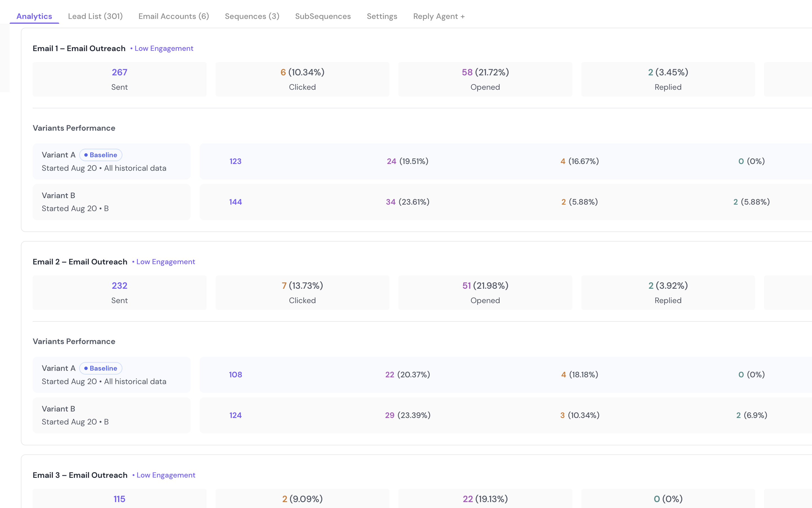Click Email 2 Variant B sent value 124

[235, 415]
